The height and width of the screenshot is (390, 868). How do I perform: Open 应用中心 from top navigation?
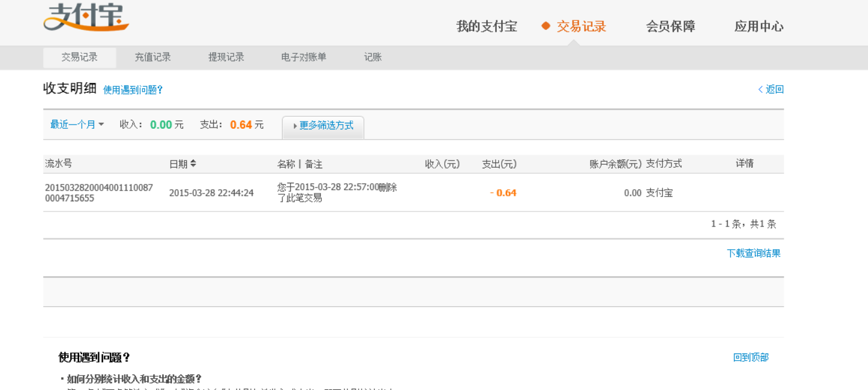point(758,26)
